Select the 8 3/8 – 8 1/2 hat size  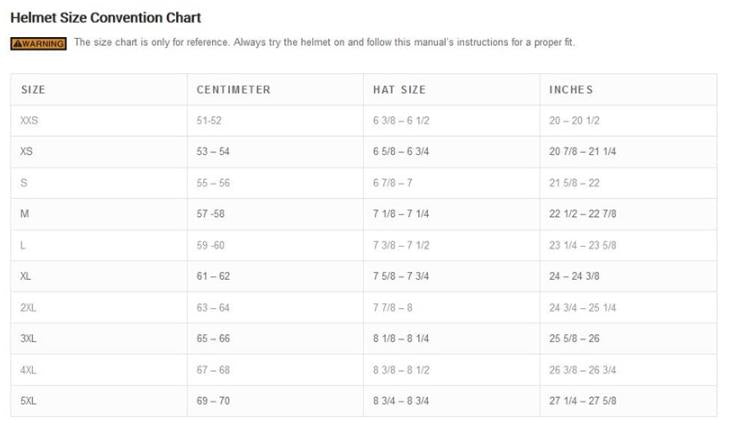tap(401, 369)
